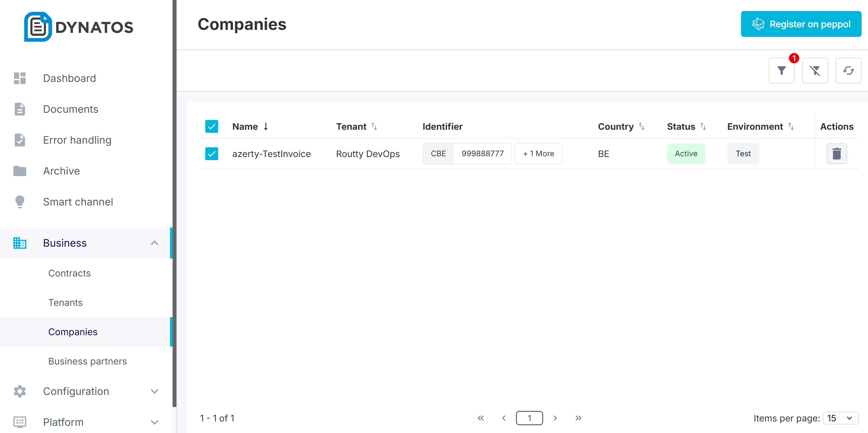The height and width of the screenshot is (433, 868).
Task: Show more identifiers via + 1 More
Action: pos(538,153)
